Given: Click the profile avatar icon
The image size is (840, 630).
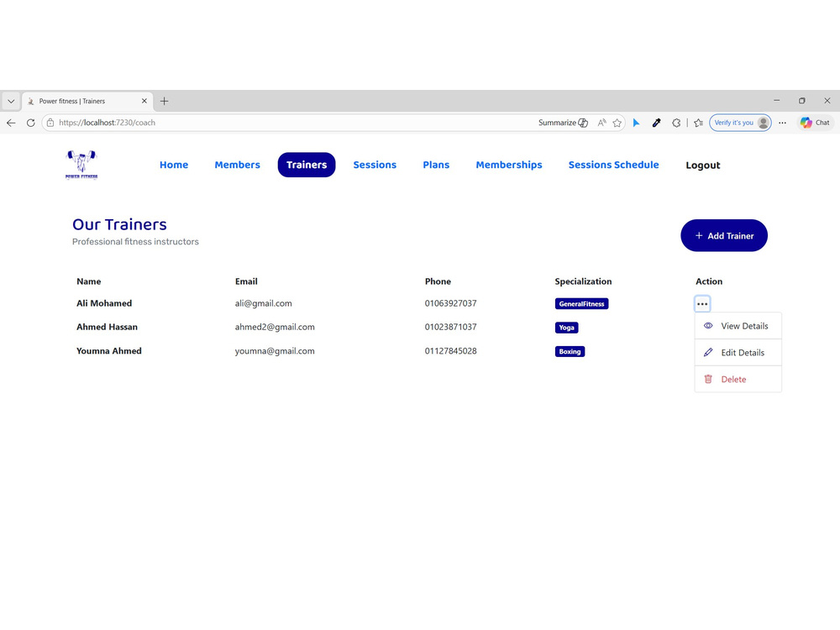Looking at the screenshot, I should (764, 123).
